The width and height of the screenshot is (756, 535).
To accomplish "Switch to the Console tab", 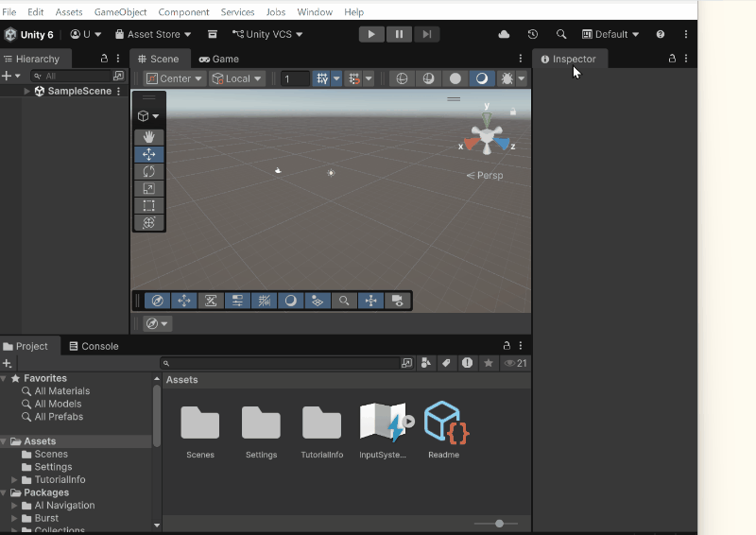I will point(94,346).
